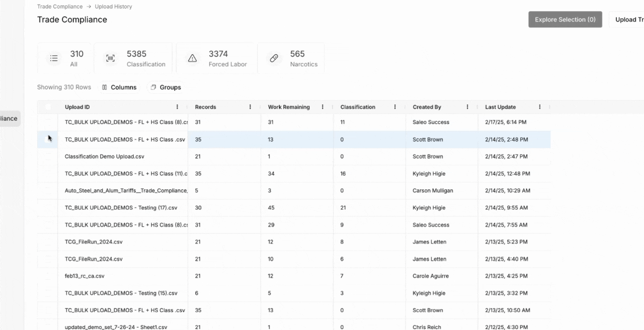Open the Groups options
Viewport: 644px width, 330px height.
pos(166,88)
